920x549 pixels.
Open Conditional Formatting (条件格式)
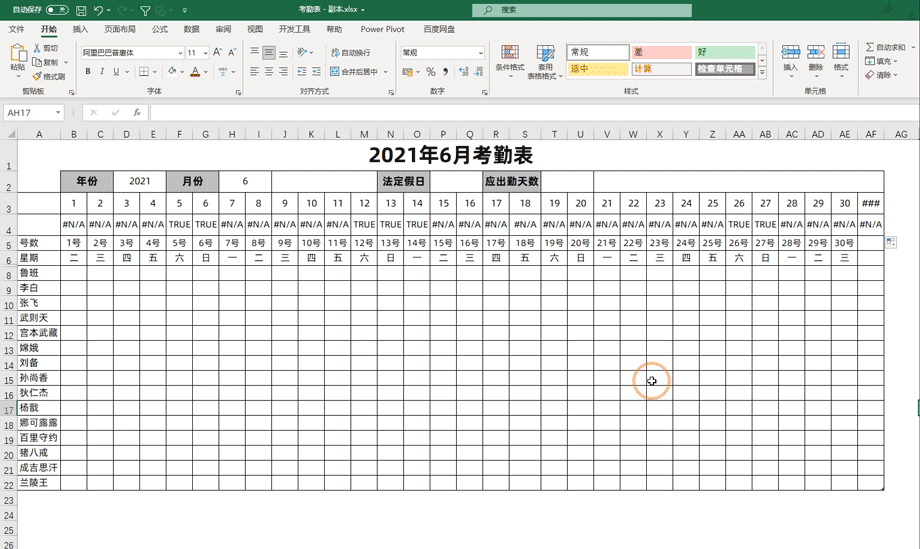click(x=509, y=60)
